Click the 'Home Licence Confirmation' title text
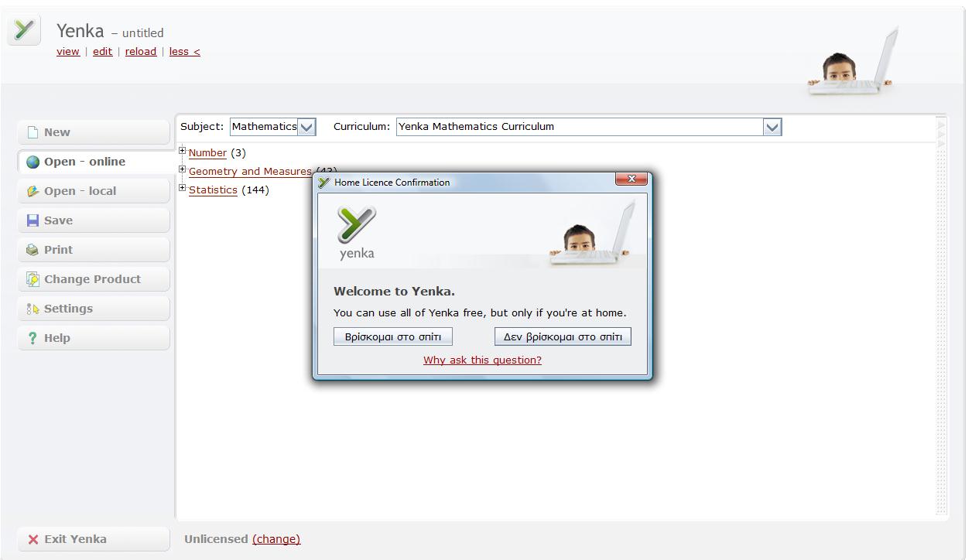Viewport: 972px width, 560px height. 392,183
